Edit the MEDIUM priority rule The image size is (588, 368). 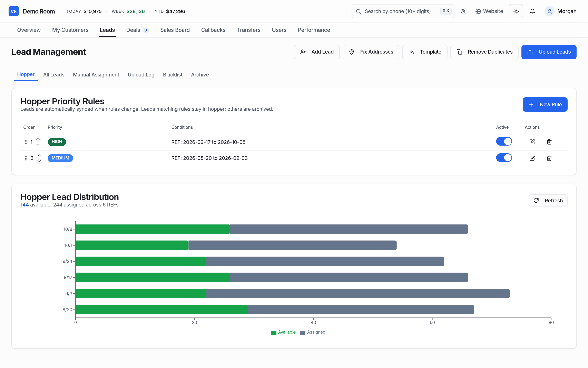[x=532, y=158]
